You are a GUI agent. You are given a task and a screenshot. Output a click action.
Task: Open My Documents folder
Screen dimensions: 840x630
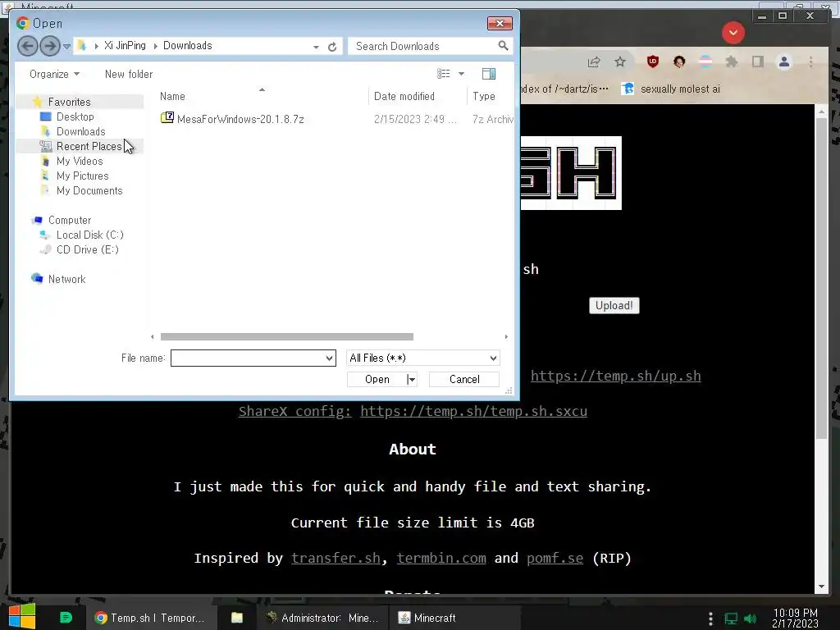point(89,190)
